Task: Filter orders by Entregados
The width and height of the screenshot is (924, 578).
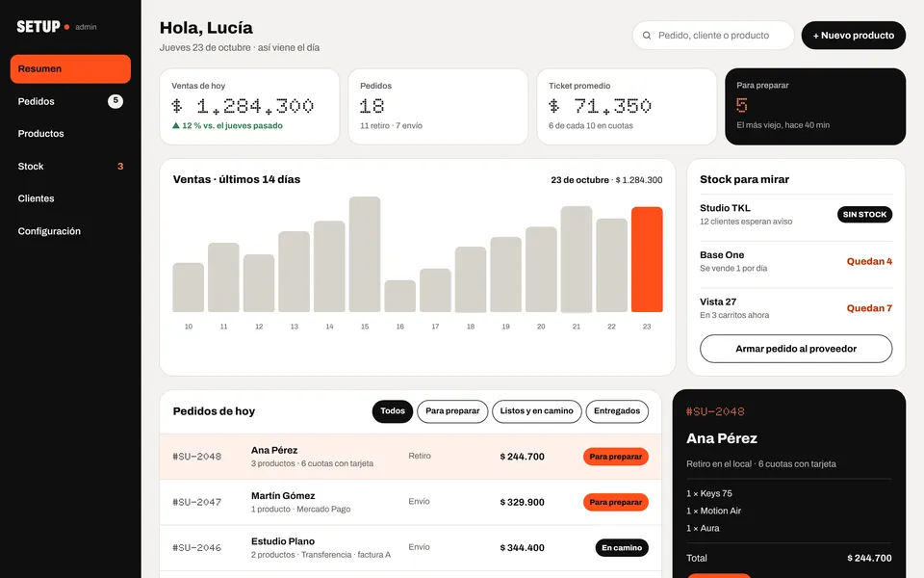Action: [x=617, y=411]
